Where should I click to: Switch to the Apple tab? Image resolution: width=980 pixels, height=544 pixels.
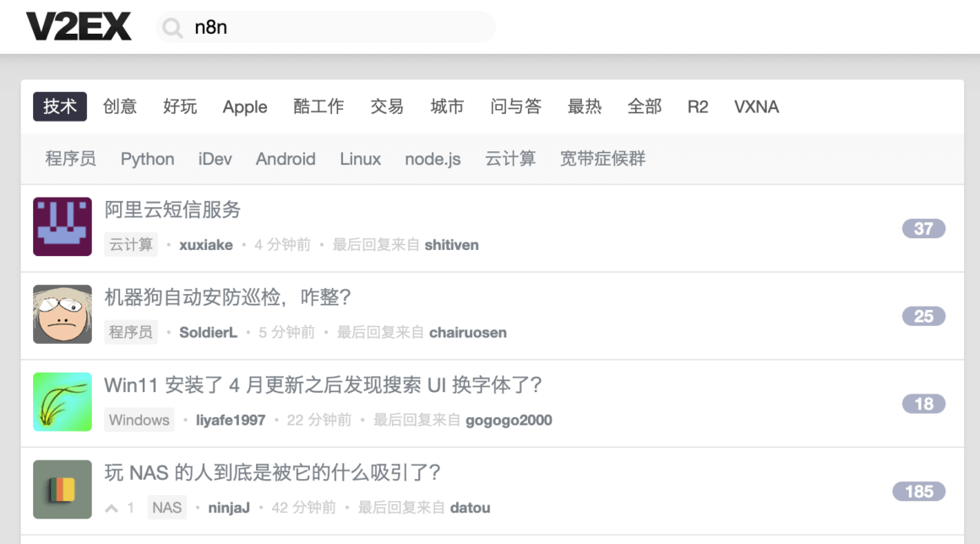[x=245, y=106]
